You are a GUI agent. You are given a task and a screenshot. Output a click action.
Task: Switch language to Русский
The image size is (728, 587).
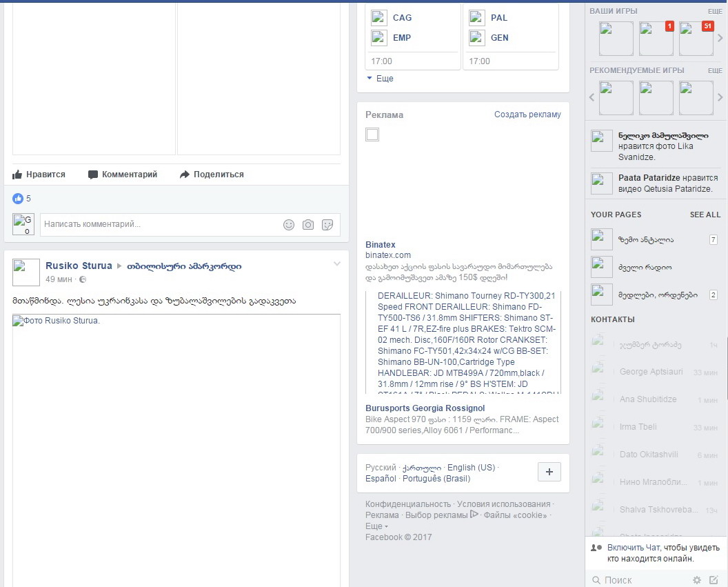(x=381, y=467)
